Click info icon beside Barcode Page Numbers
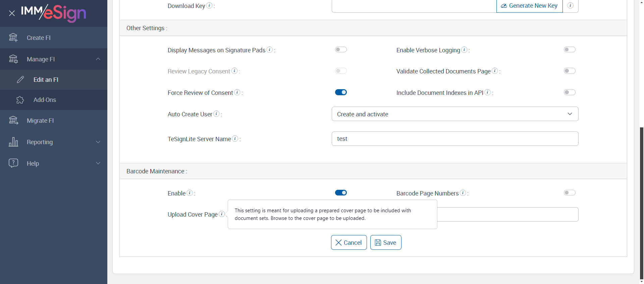 [x=463, y=193]
